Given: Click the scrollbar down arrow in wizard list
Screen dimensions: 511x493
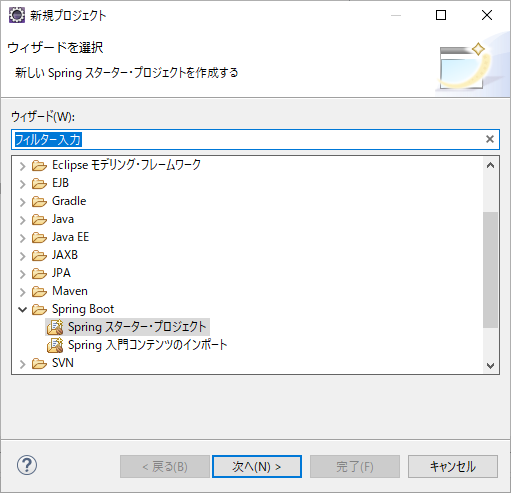Looking at the screenshot, I should click(x=490, y=365).
